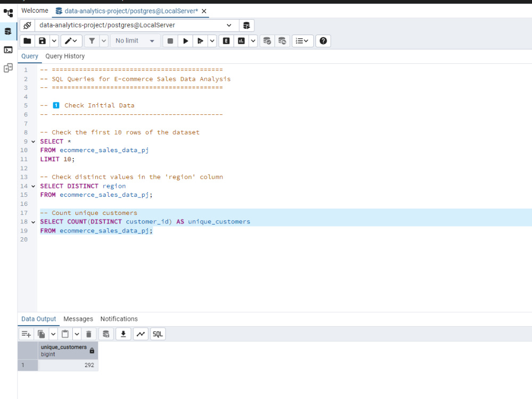Run Explain on the query
The image size is (532, 399).
[x=226, y=41]
